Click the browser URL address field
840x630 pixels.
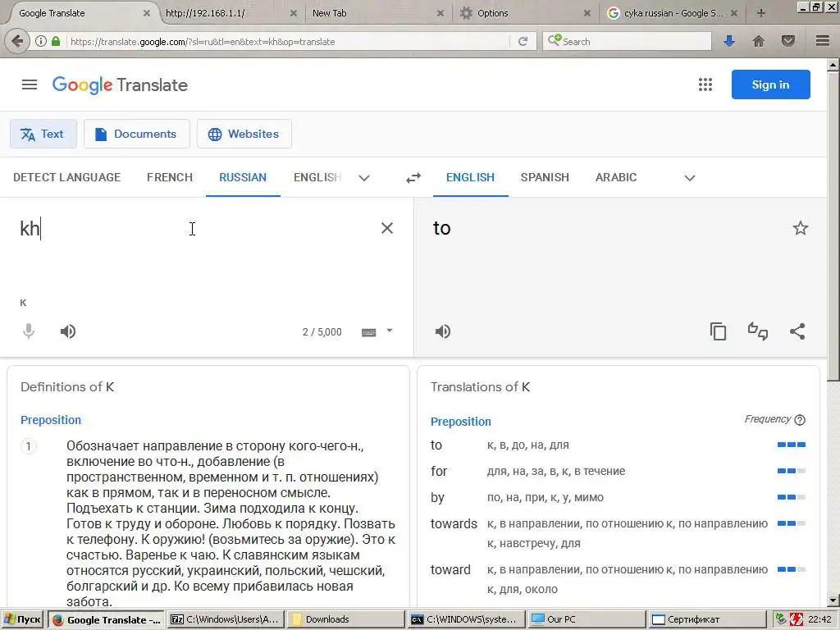coord(290,41)
